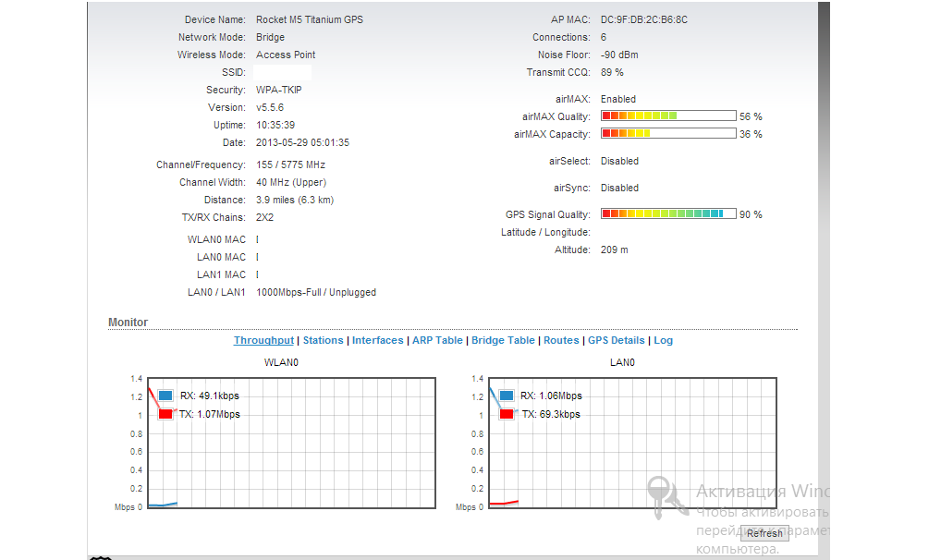Show the Log page
This screenshot has width=941, height=560.
(663, 341)
